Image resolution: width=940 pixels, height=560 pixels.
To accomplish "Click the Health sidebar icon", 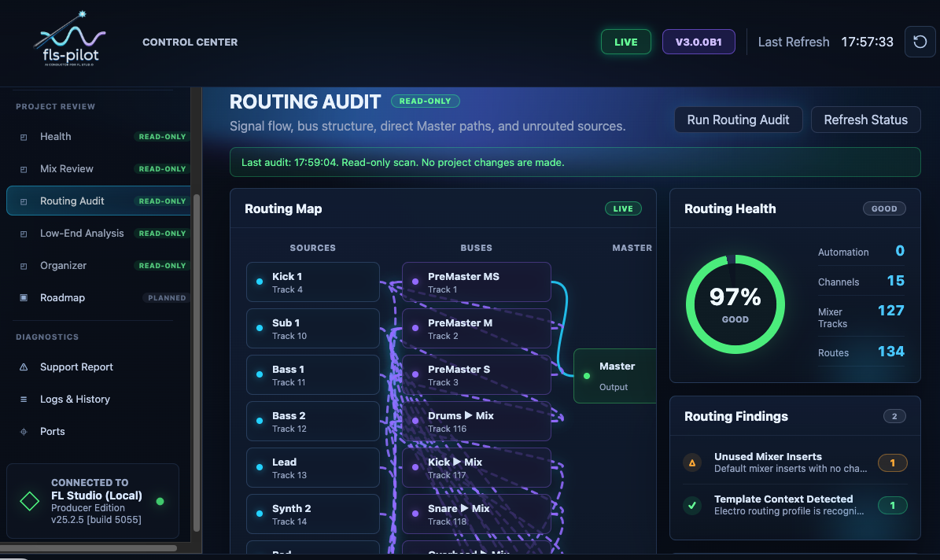I will 24,138.
